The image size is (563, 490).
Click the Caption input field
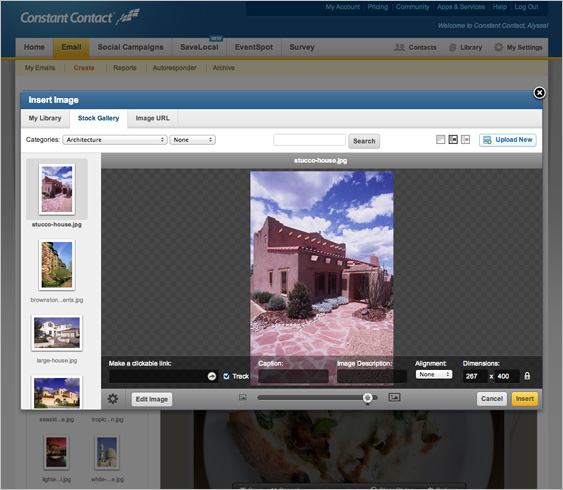[x=293, y=376]
